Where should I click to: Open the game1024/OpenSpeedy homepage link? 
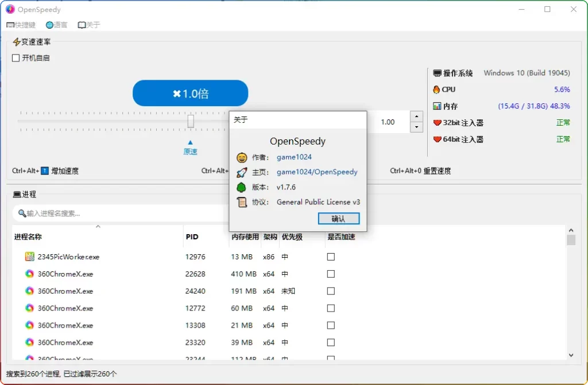[317, 172]
